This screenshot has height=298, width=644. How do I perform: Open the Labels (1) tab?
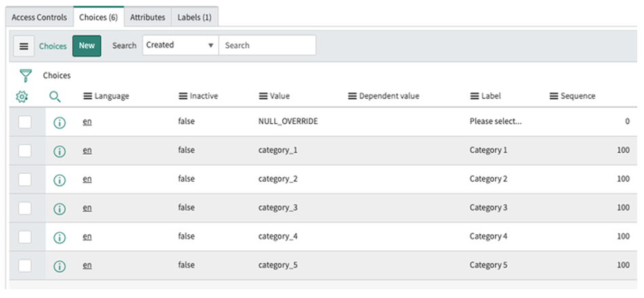pos(194,17)
